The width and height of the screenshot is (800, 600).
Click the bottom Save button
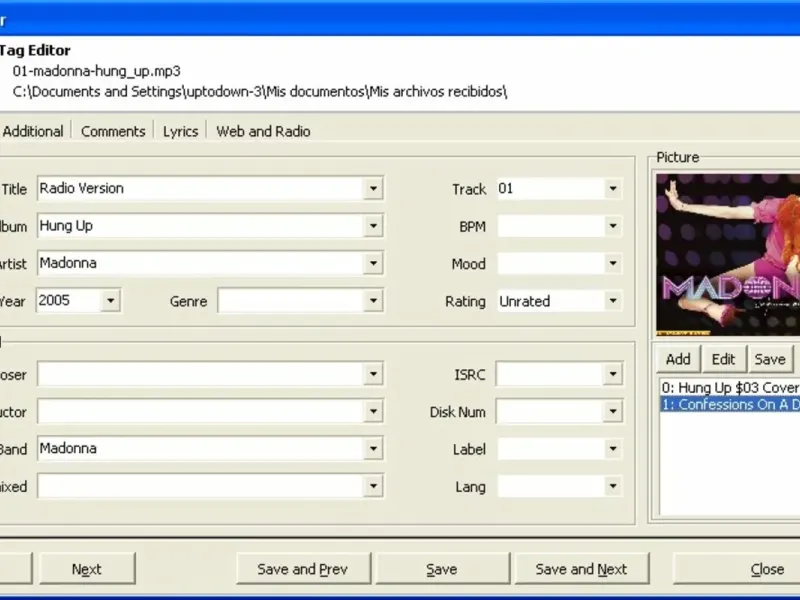coord(442,569)
